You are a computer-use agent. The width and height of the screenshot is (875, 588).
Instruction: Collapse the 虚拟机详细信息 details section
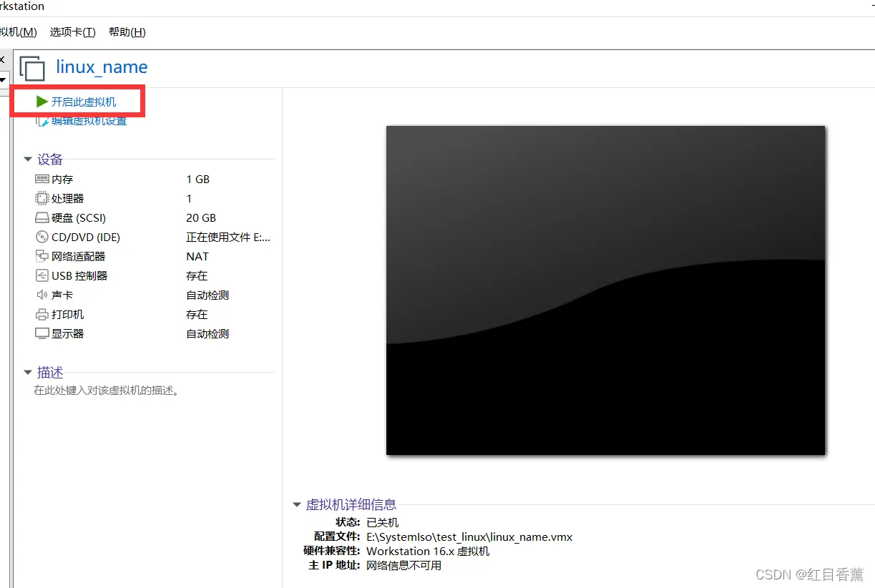pyautogui.click(x=295, y=504)
